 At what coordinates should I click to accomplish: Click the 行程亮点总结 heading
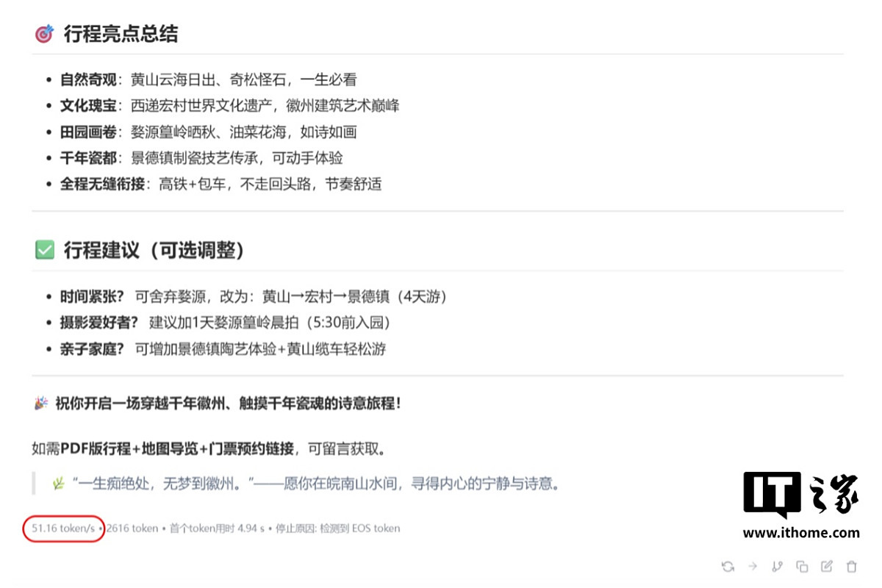121,34
